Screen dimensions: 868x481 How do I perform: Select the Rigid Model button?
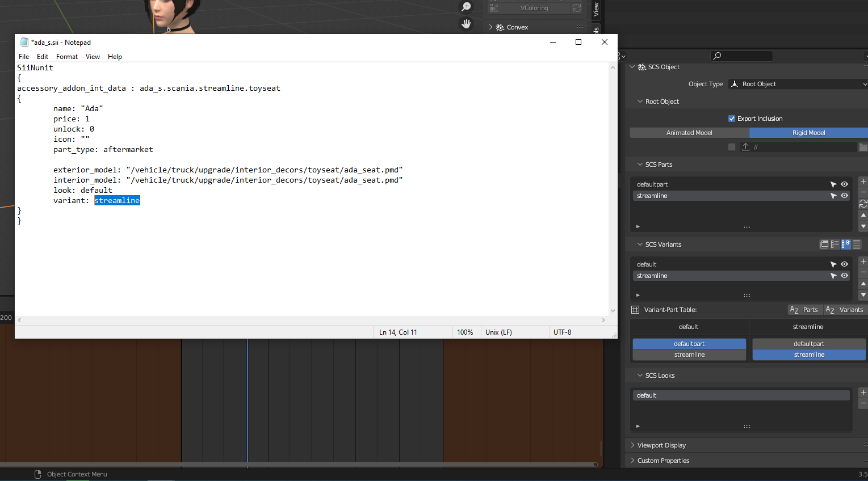coord(808,133)
